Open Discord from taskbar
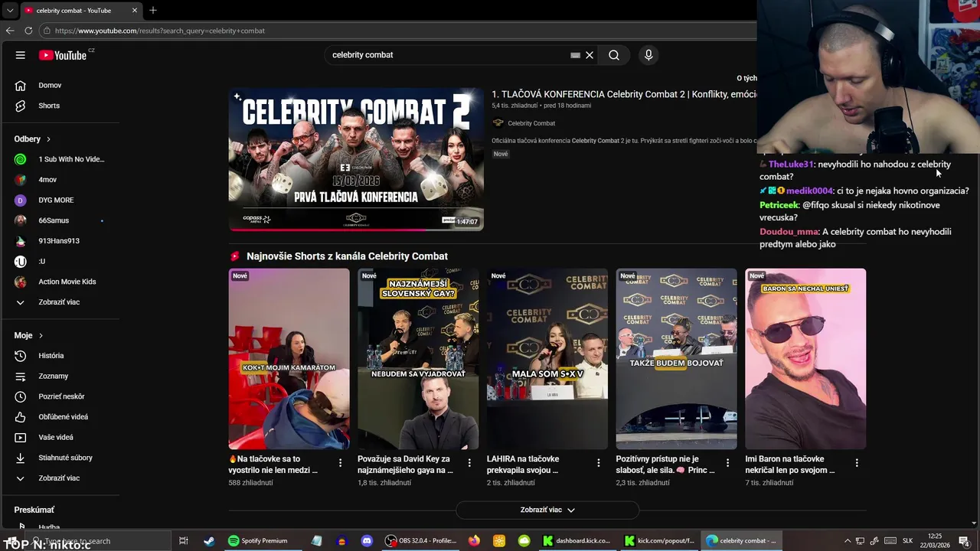This screenshot has width=980, height=551. pos(366,541)
